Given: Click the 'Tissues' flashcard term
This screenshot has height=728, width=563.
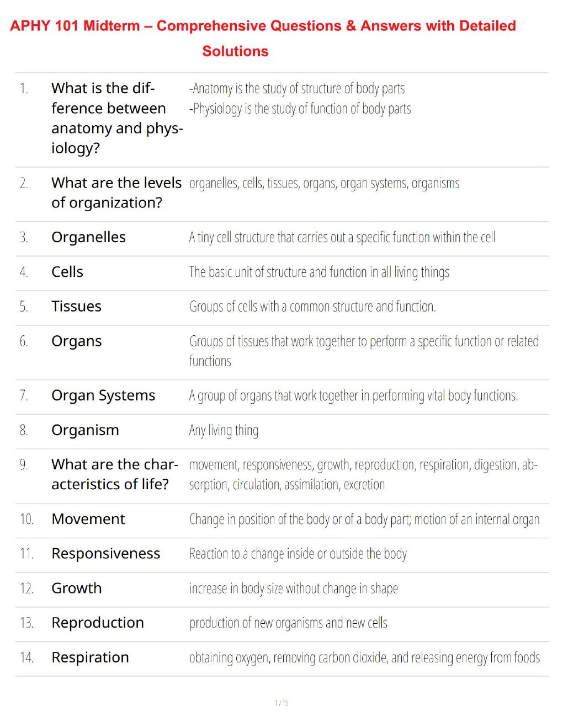Looking at the screenshot, I should coord(76,307).
